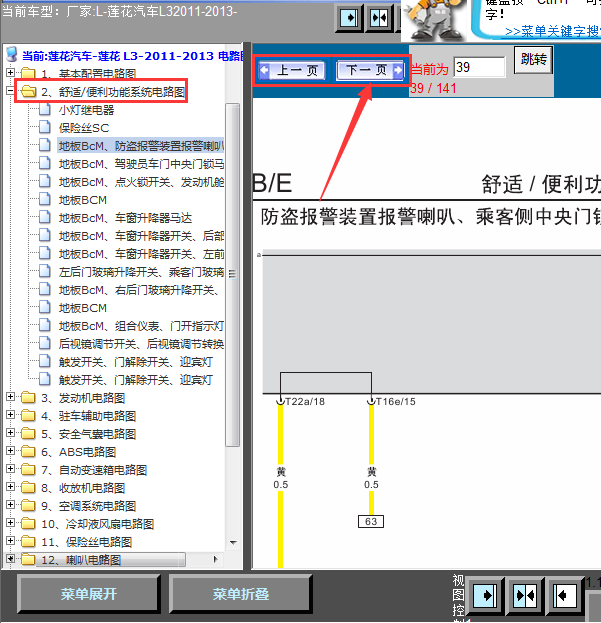Click the top toolbar inward-arrows view icon
Screen dimensions: 601x623
tap(379, 18)
